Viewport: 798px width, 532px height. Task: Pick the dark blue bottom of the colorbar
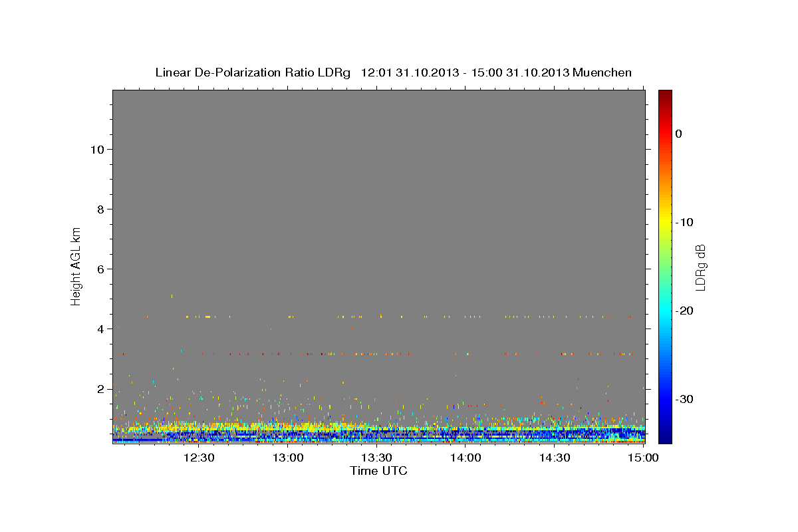click(x=665, y=438)
